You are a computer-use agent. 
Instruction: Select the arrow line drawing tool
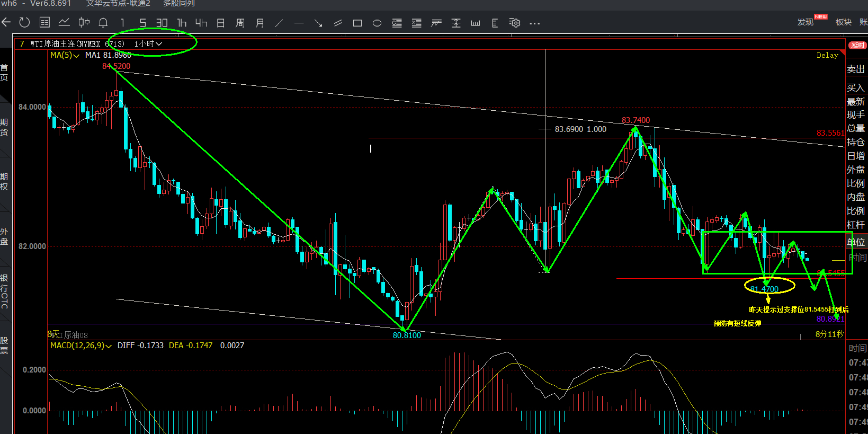(x=318, y=23)
